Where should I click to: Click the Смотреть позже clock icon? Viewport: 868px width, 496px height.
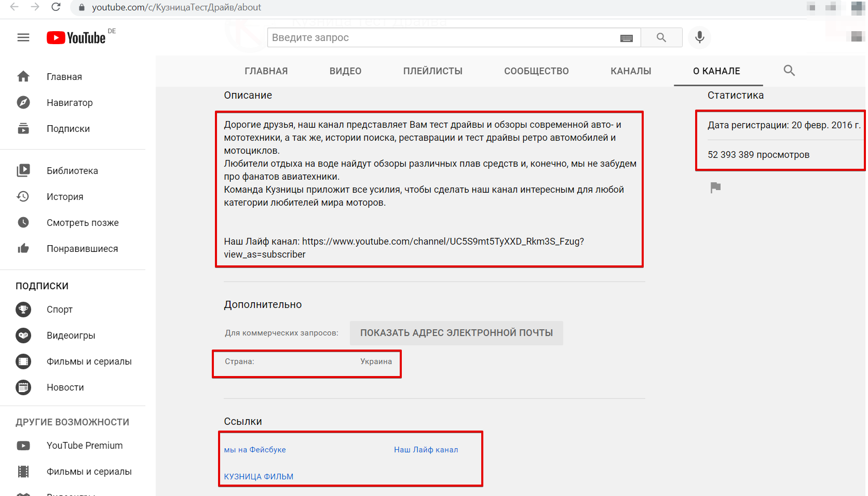click(x=23, y=222)
